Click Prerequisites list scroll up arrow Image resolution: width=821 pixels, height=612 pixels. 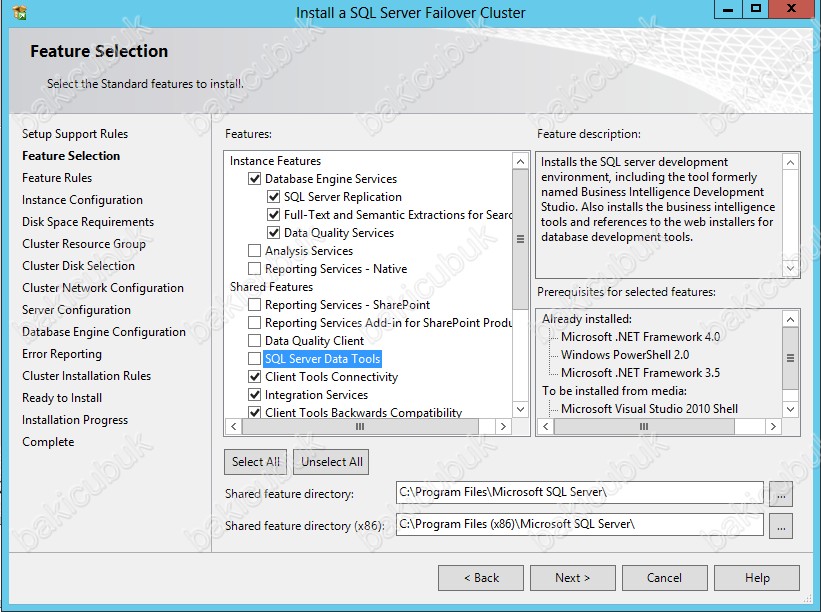pyautogui.click(x=790, y=319)
